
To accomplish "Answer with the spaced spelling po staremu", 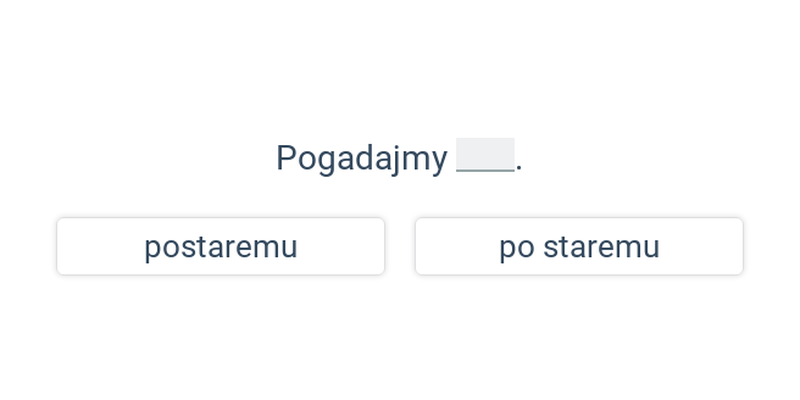I will click(579, 246).
